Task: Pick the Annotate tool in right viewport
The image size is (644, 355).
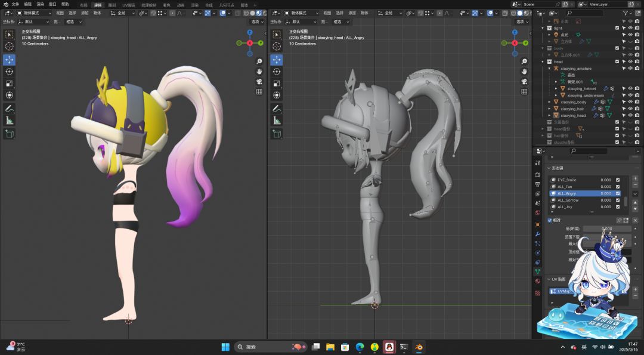Action: [277, 109]
